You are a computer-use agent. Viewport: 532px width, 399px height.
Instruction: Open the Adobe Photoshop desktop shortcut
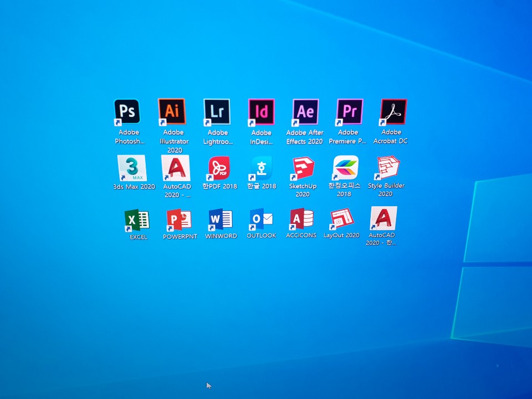click(x=127, y=112)
